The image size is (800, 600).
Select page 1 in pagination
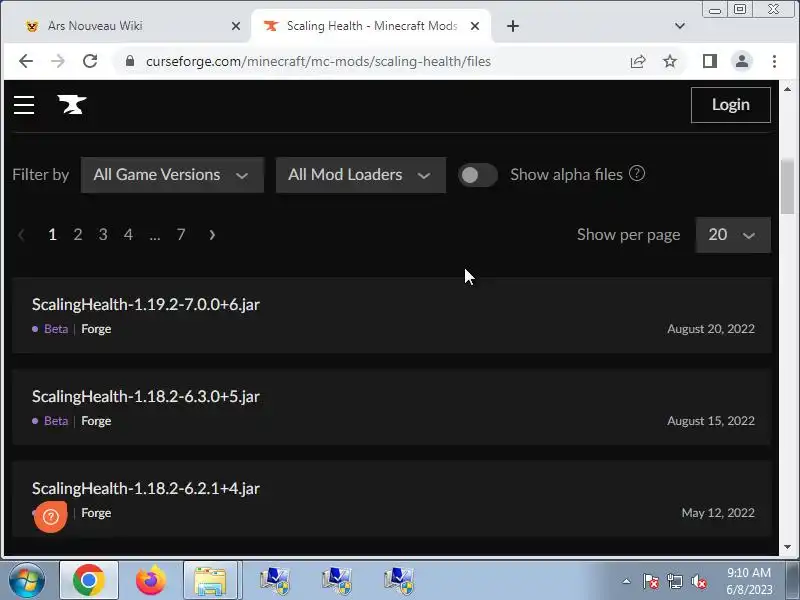[52, 235]
